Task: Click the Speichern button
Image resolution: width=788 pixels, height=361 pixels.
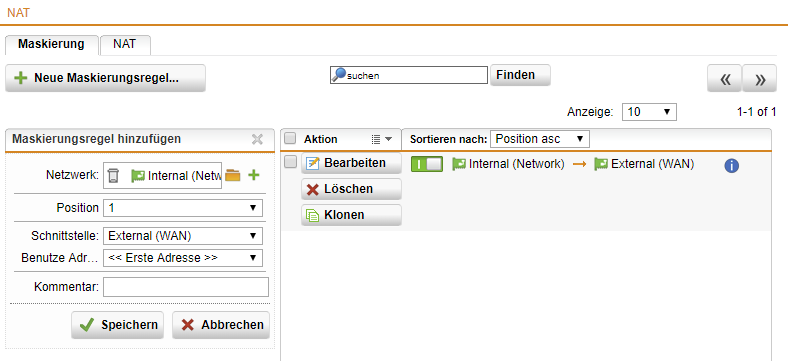Action: tap(118, 325)
